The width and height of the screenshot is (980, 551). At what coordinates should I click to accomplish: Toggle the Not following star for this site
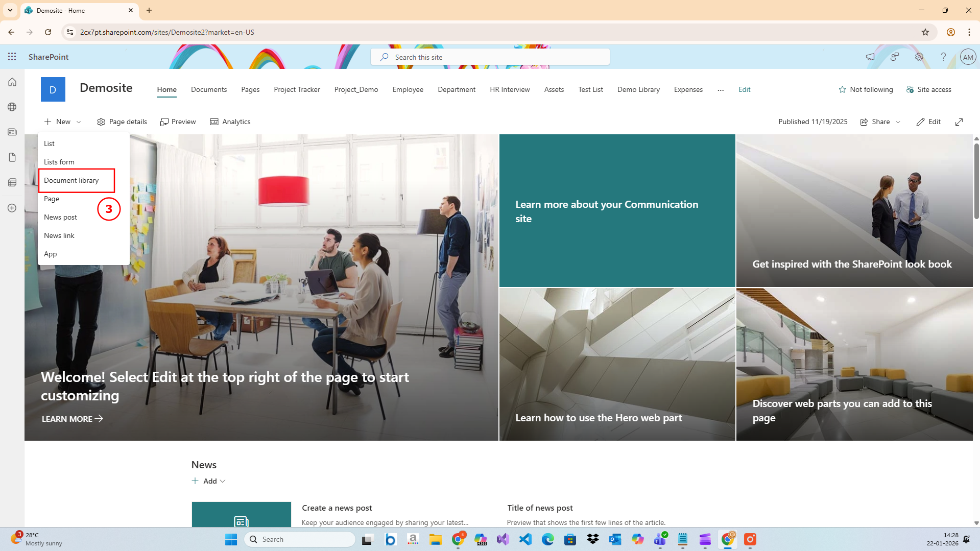coord(866,90)
